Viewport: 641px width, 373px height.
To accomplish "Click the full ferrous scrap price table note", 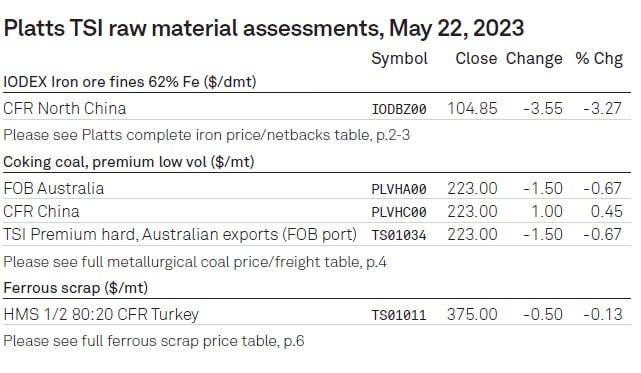I will (154, 341).
